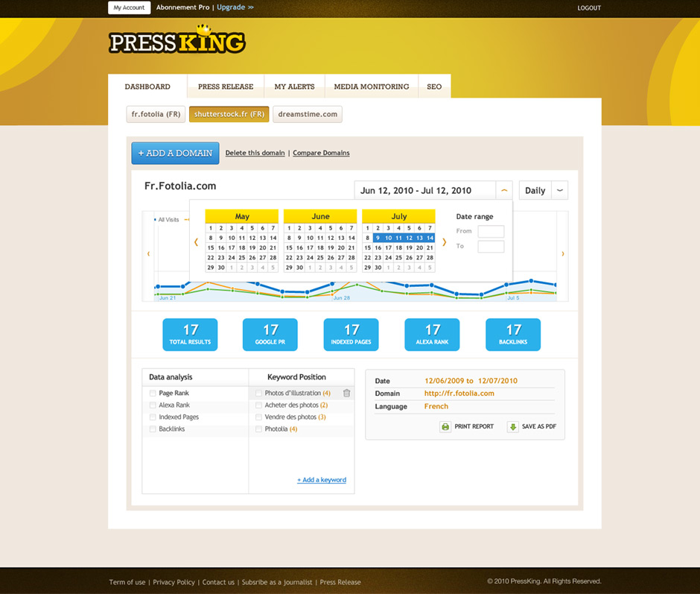700x594 pixels.
Task: Open the Privacy Policy footer link
Action: (x=174, y=582)
